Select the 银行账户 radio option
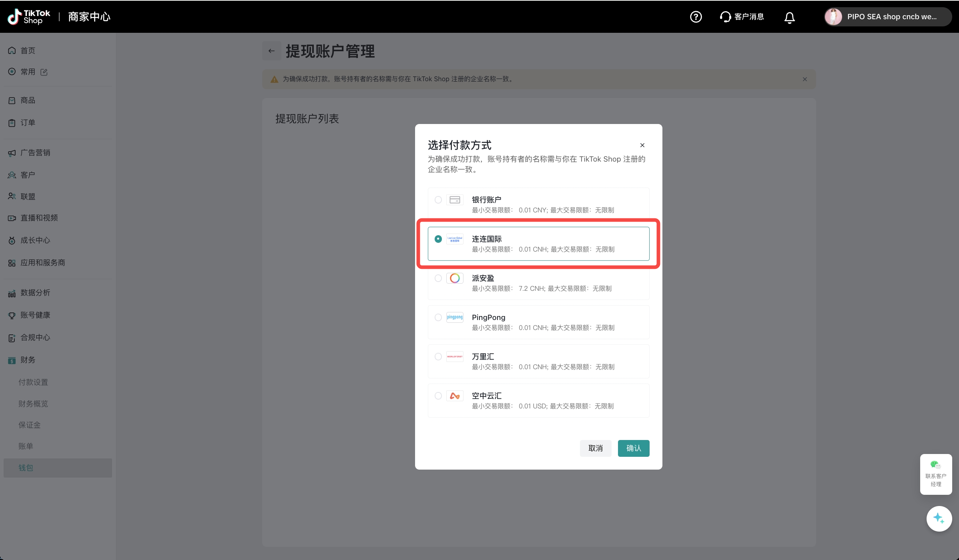 coord(438,200)
